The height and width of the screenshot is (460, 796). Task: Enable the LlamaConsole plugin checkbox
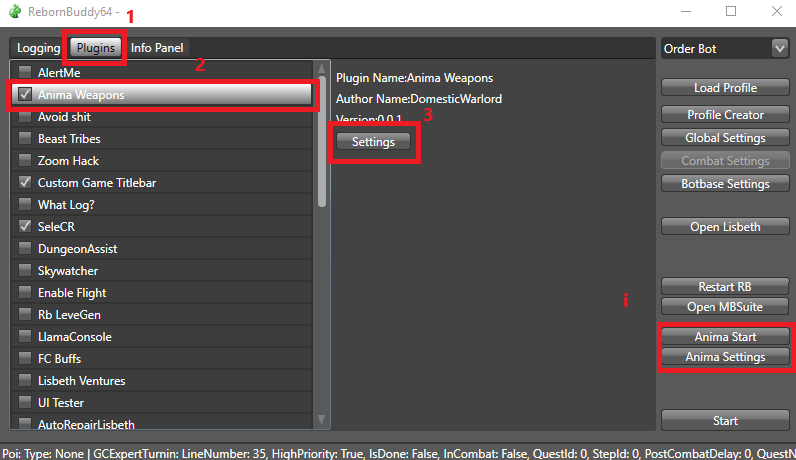click(x=24, y=336)
